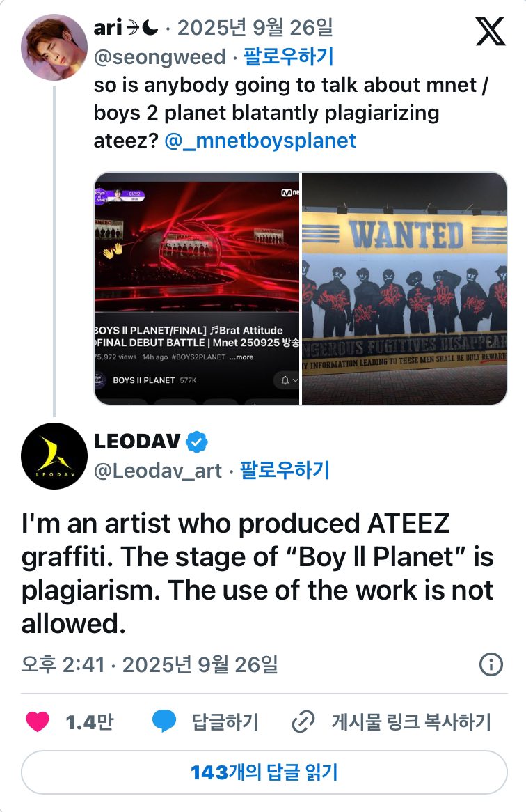Click the @seongweed handle
The height and width of the screenshot is (812, 526).
160,56
